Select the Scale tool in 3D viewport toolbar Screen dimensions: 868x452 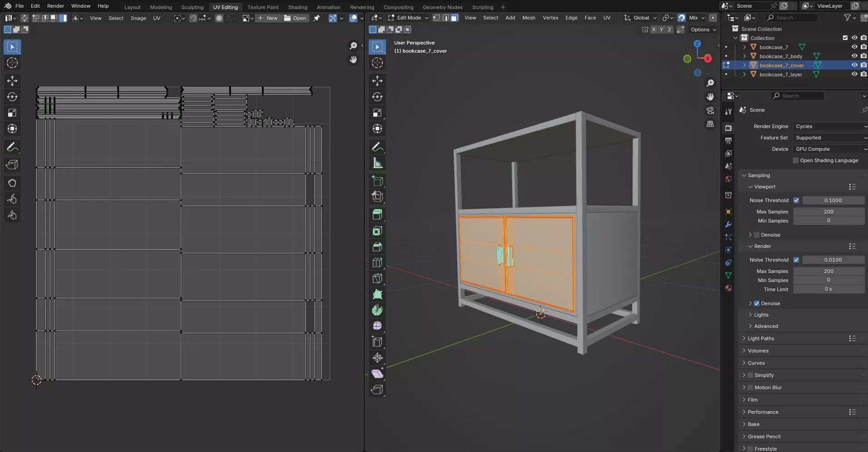(x=377, y=113)
